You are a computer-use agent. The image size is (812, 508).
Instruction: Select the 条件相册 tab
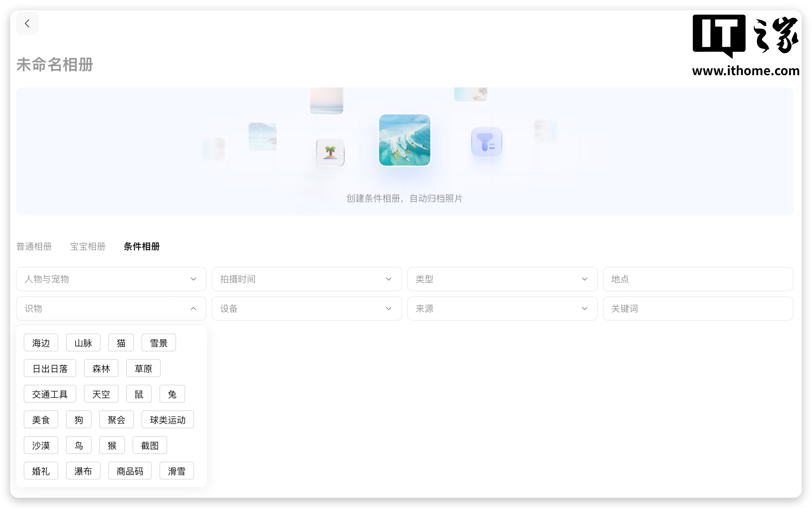(x=142, y=246)
